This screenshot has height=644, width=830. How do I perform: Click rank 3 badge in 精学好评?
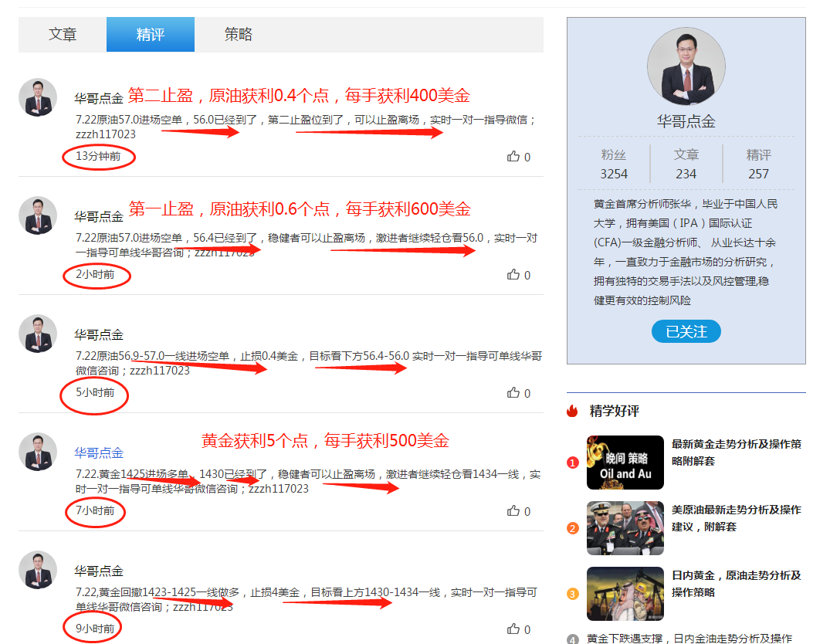click(572, 594)
